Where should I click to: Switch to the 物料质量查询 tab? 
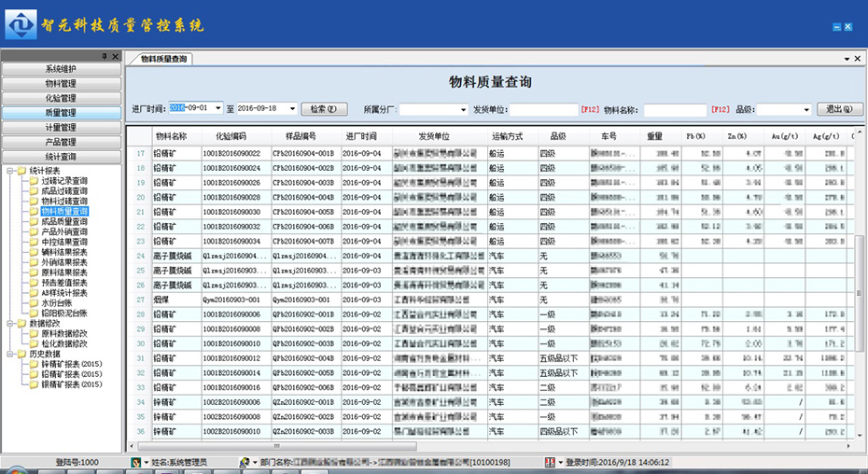pos(163,59)
